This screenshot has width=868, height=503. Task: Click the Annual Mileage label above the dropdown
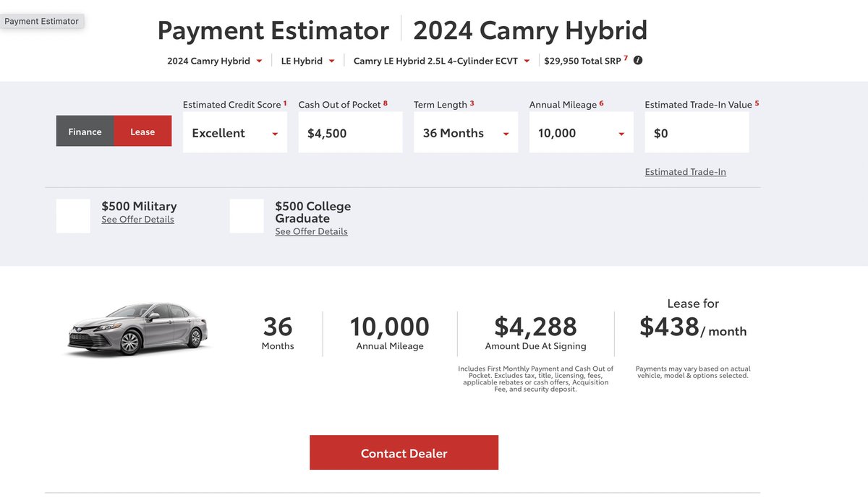pos(563,105)
